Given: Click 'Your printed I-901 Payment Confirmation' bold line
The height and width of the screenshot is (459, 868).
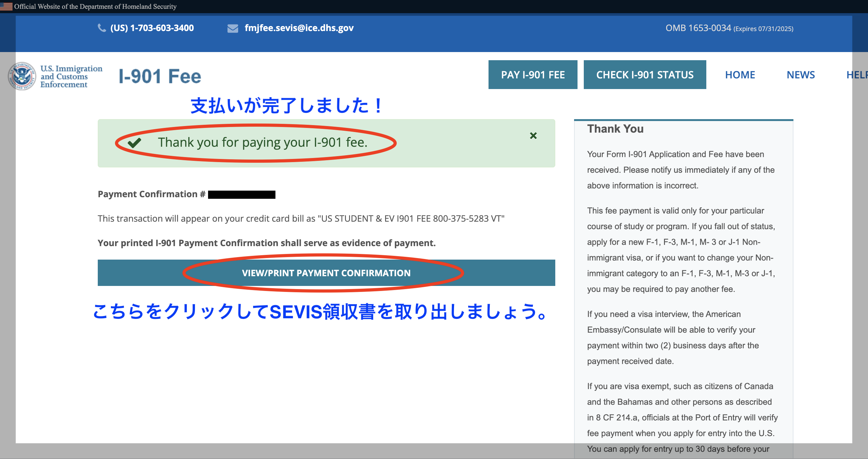Looking at the screenshot, I should pyautogui.click(x=267, y=243).
